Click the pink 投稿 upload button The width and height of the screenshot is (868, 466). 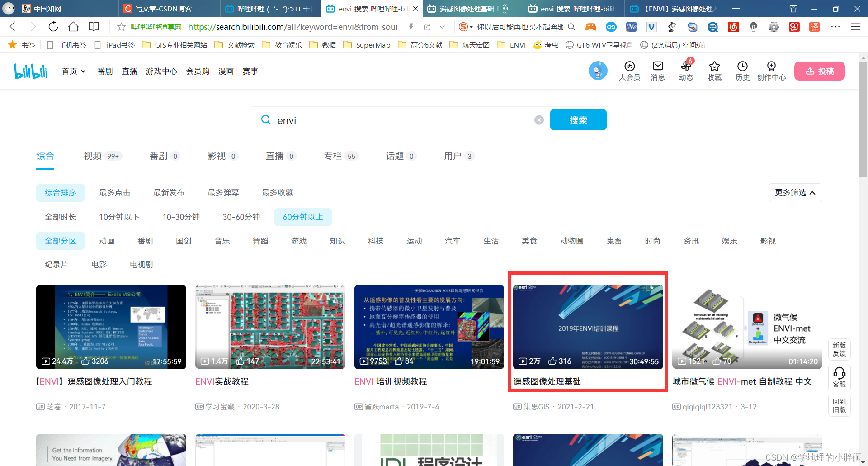[x=819, y=71]
